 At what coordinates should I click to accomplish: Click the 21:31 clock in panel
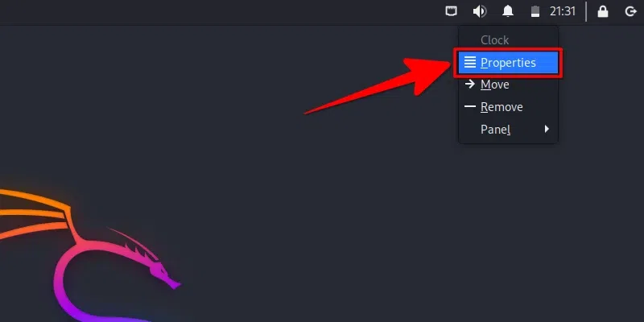click(562, 11)
